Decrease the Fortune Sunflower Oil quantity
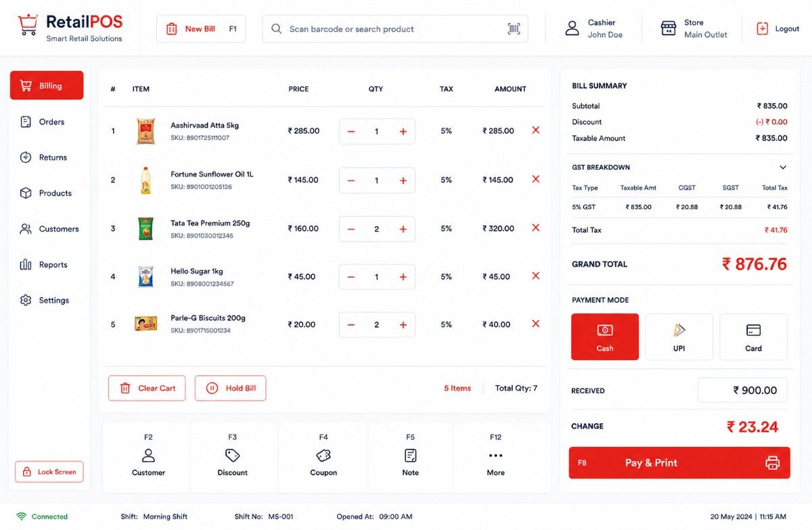The image size is (812, 530). pyautogui.click(x=351, y=181)
